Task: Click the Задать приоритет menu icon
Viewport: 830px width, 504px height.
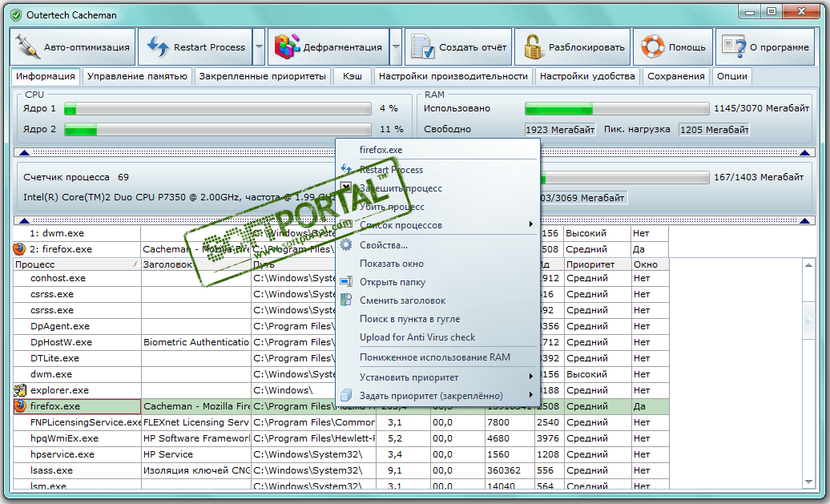Action: point(345,395)
